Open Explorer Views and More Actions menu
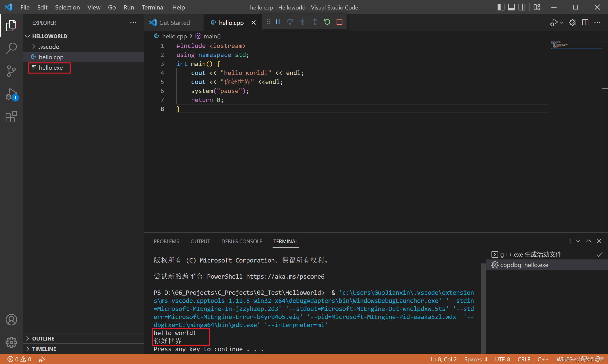 pos(133,23)
